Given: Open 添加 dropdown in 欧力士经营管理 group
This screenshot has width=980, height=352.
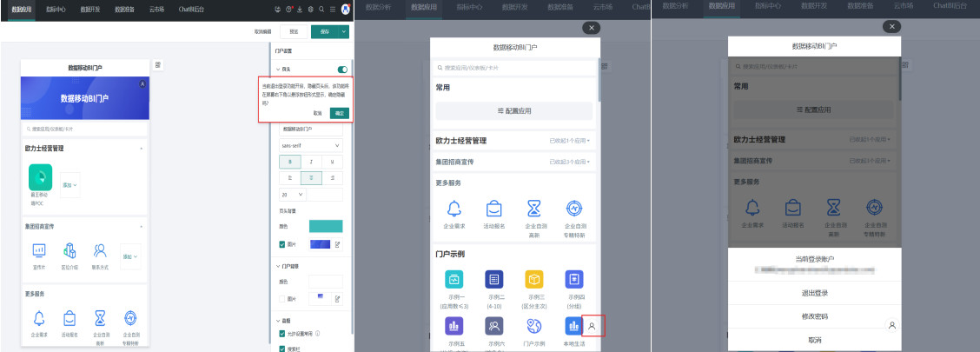Looking at the screenshot, I should pyautogui.click(x=70, y=185).
